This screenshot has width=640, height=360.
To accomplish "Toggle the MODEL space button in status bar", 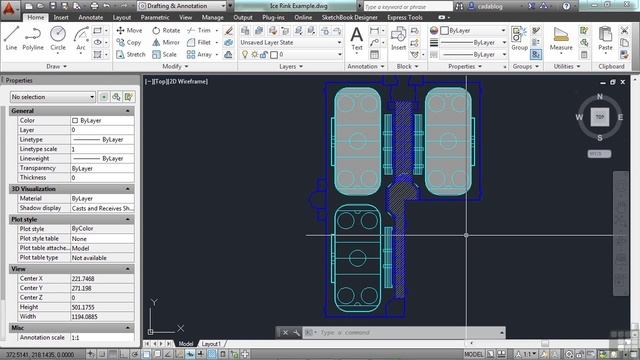I will [473, 354].
